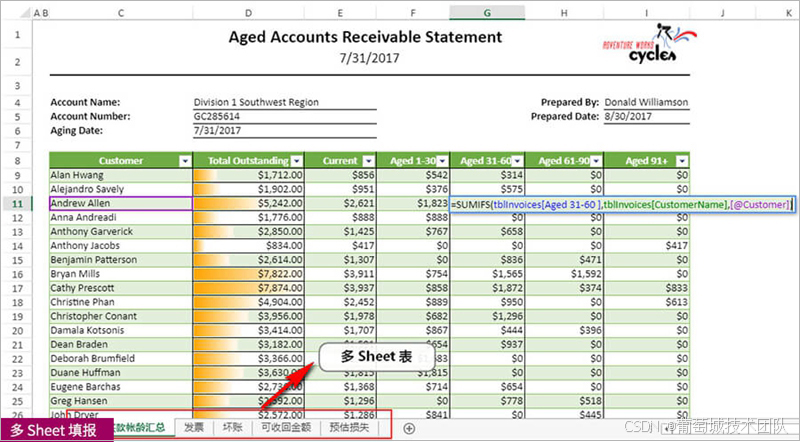Open the Customer column filter dropdown

tap(185, 161)
